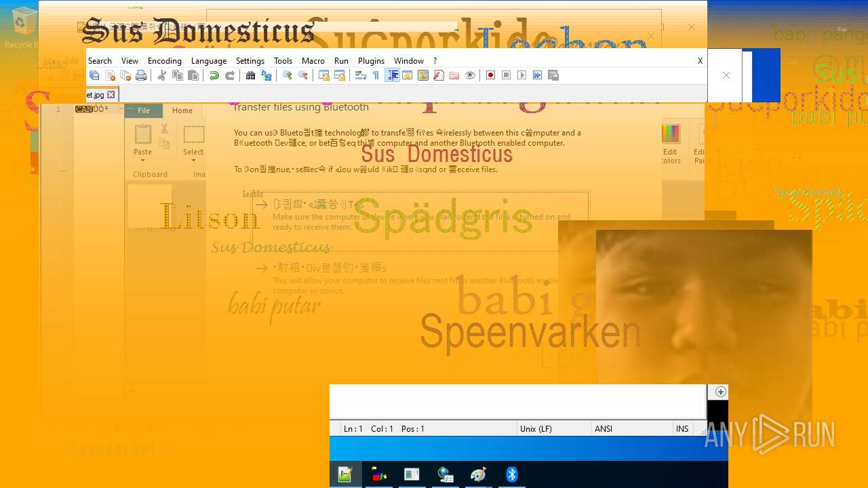Open the ? help menu
Viewport: 868px width, 488px height.
pos(435,61)
